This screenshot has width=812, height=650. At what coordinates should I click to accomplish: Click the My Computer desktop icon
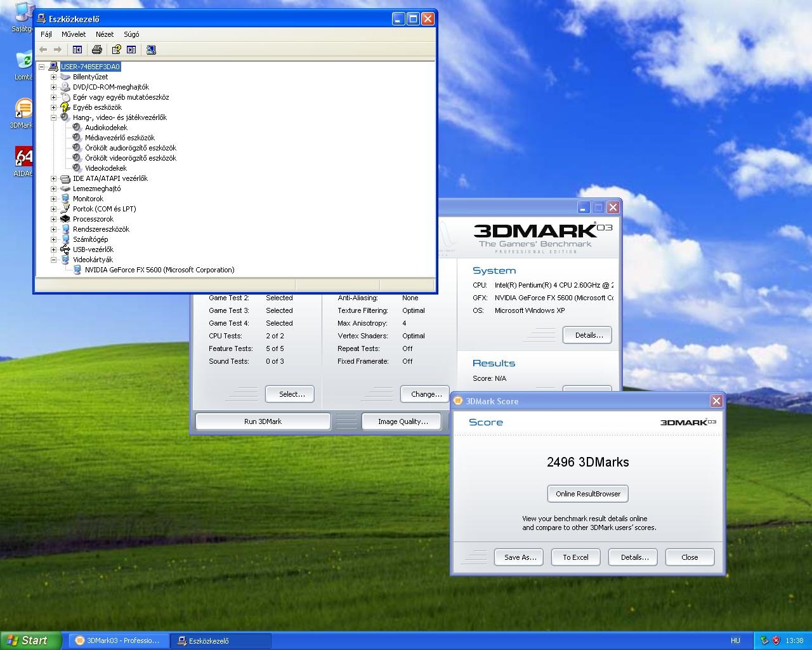point(23,11)
